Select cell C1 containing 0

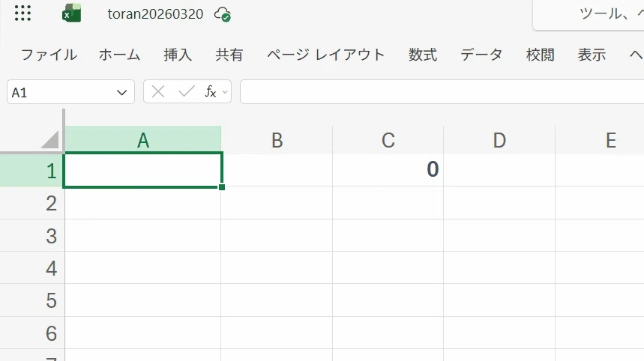tap(388, 170)
